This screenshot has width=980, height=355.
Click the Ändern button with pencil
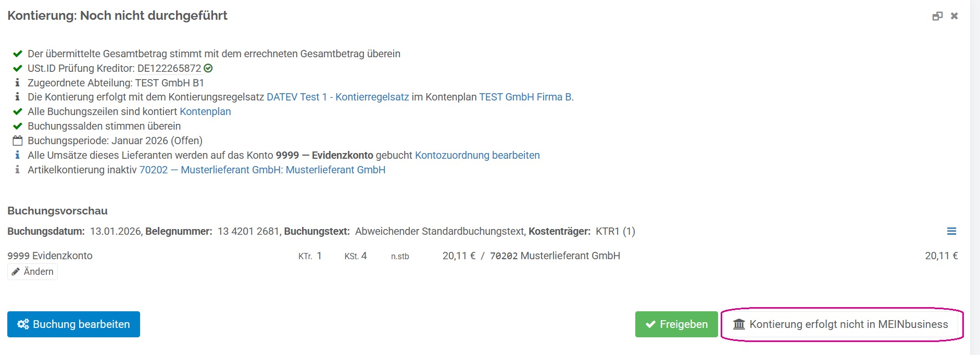click(33, 272)
